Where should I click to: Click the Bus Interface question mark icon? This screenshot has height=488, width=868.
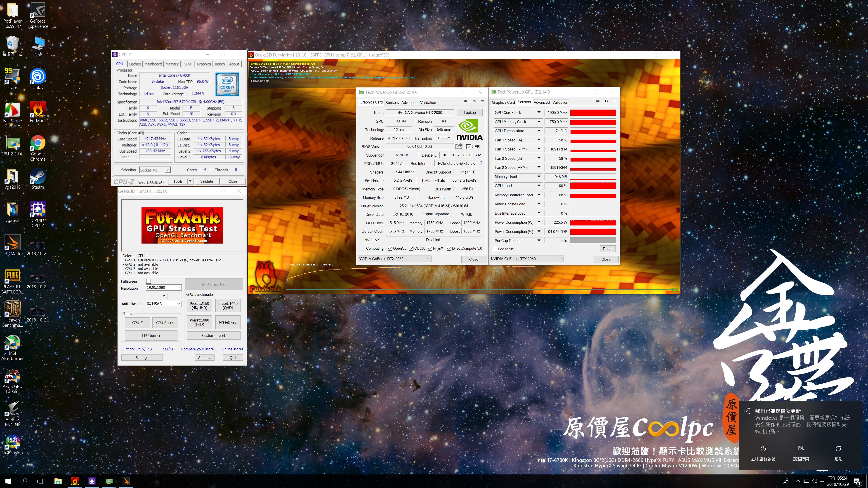[x=481, y=163]
